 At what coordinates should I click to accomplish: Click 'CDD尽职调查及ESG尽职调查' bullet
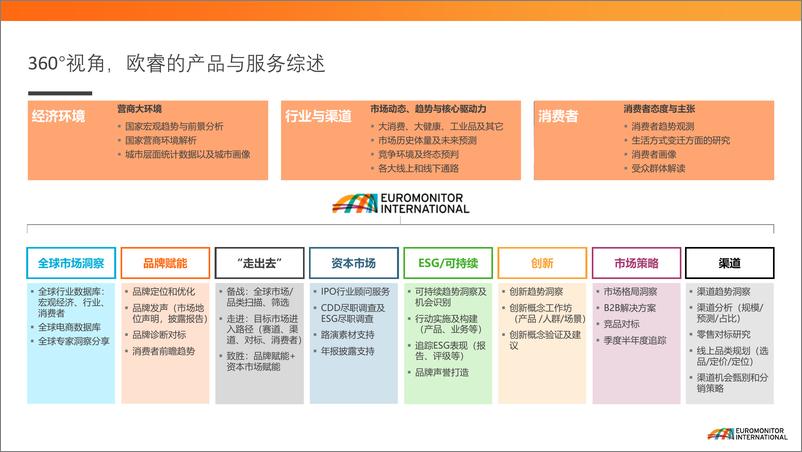pyautogui.click(x=352, y=313)
